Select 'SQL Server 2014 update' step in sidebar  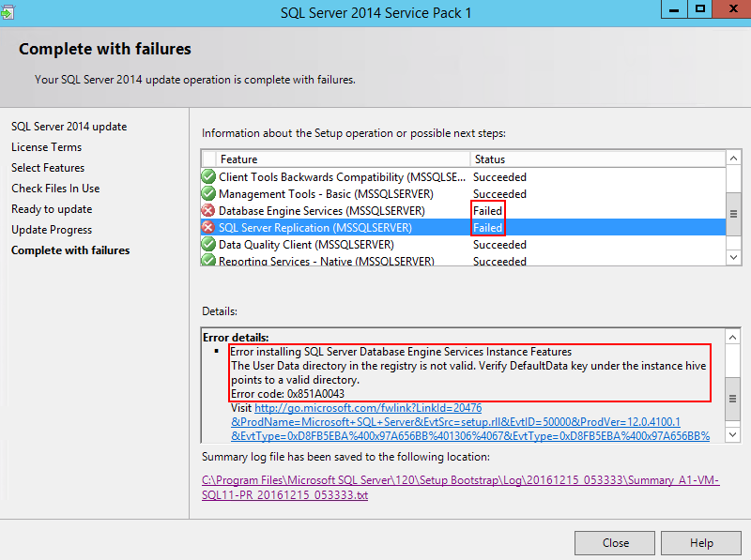(x=69, y=127)
